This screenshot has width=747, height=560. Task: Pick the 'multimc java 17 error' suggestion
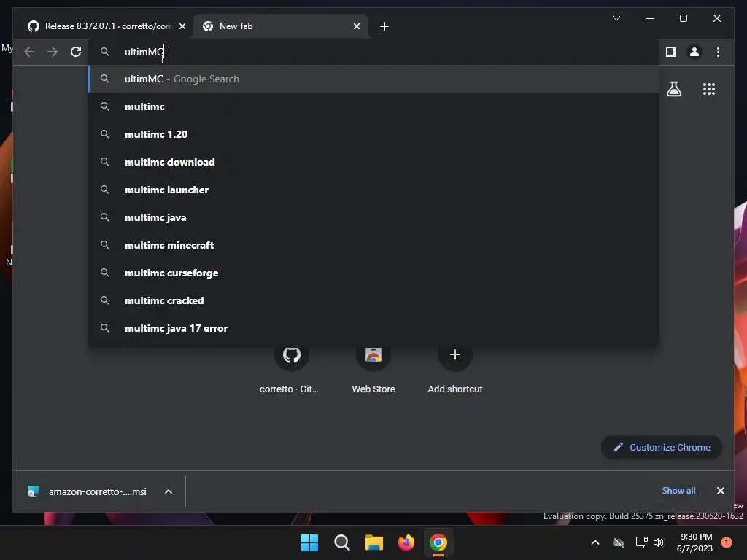pyautogui.click(x=373, y=328)
